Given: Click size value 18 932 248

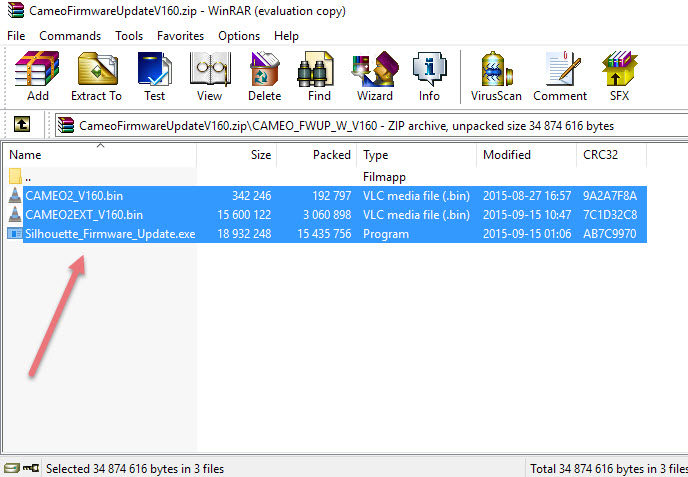Looking at the screenshot, I should (x=244, y=234).
